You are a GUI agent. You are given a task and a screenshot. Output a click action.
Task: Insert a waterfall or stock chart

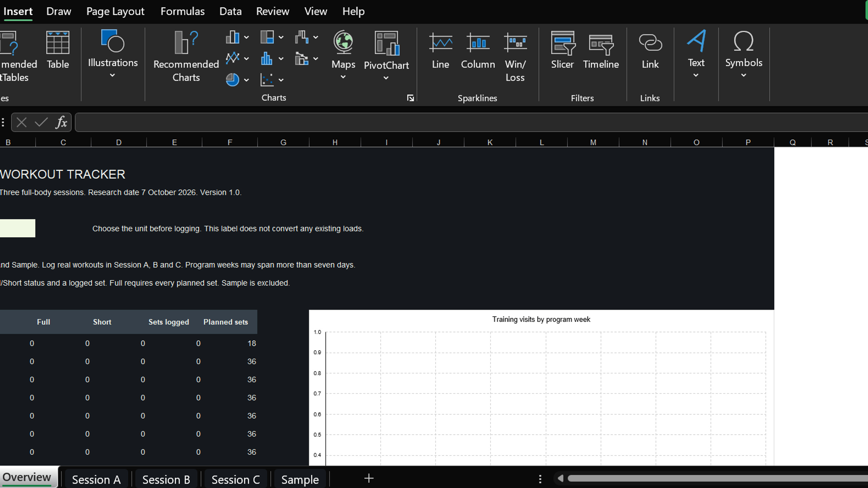tap(302, 37)
